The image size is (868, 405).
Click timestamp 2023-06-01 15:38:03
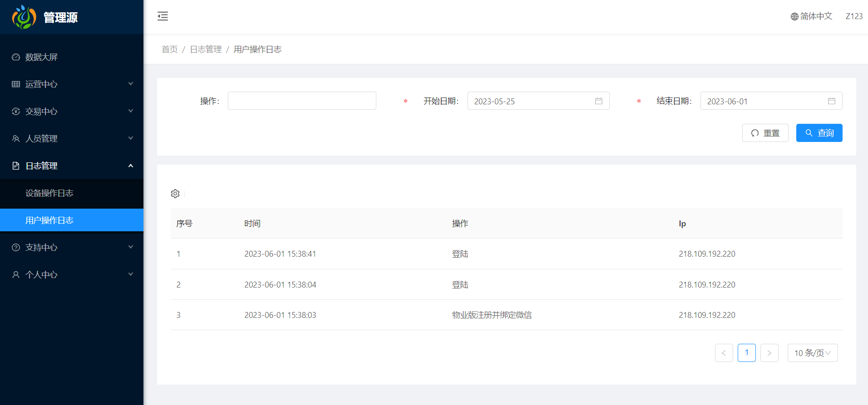[280, 315]
